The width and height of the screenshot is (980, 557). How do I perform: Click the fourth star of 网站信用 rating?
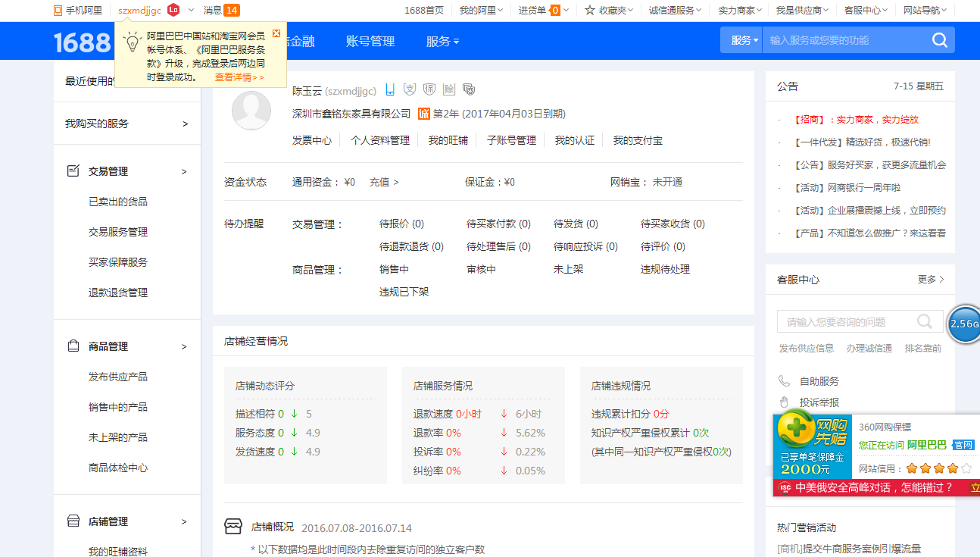tap(952, 468)
